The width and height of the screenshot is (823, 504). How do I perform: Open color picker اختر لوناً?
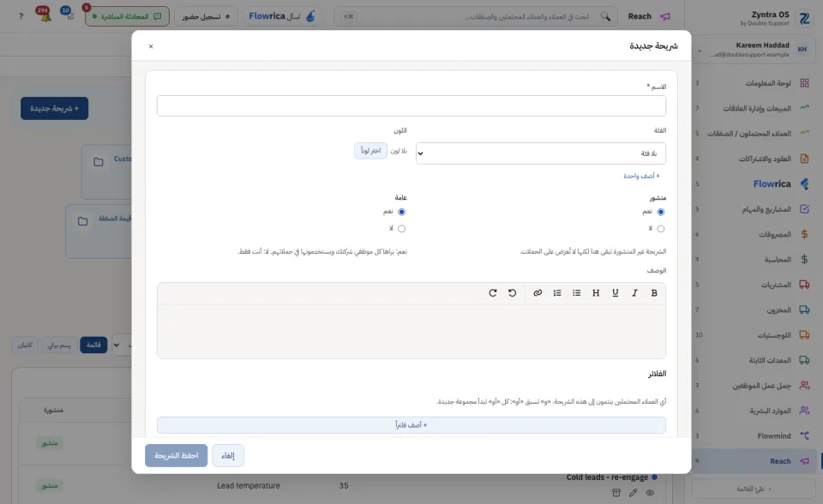click(370, 151)
